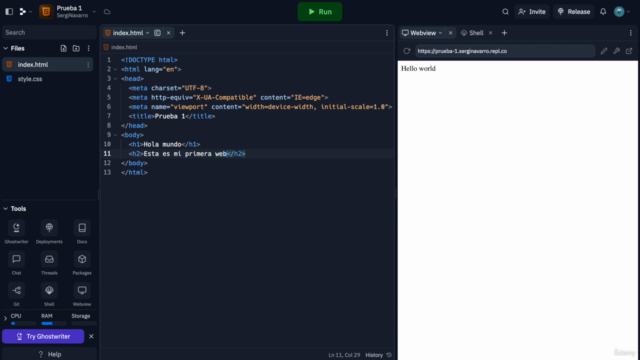Viewport: 640px width, 360px height.
Task: Click the Storage usage bar
Action: [x=84, y=323]
